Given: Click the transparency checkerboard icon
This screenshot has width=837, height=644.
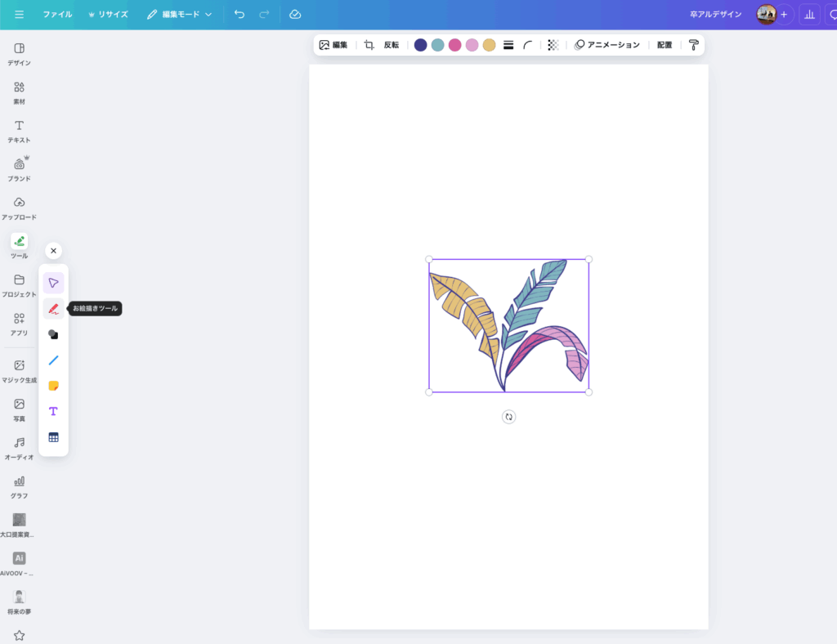Looking at the screenshot, I should click(x=553, y=45).
